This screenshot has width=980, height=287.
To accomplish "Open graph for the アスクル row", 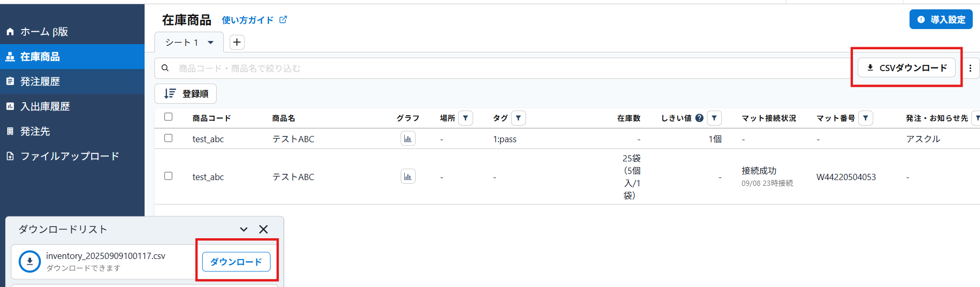I will tap(408, 139).
